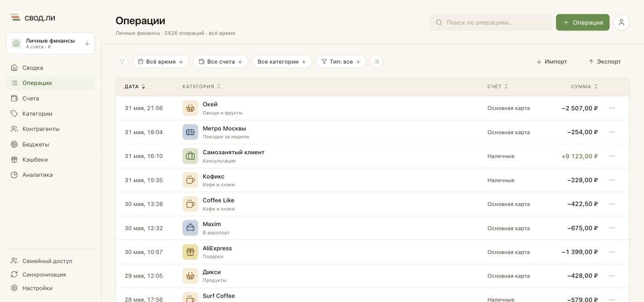Click the Метро Москвы bus icon

190,132
